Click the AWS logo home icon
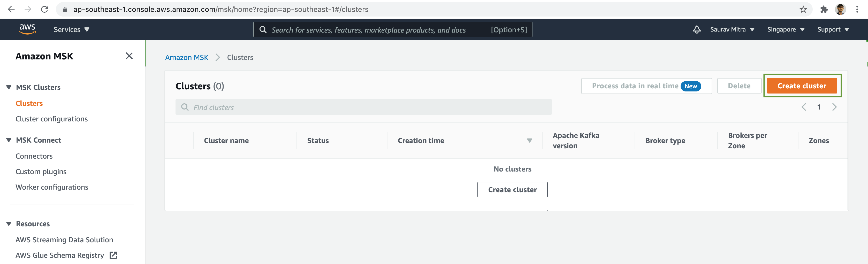 pyautogui.click(x=27, y=29)
